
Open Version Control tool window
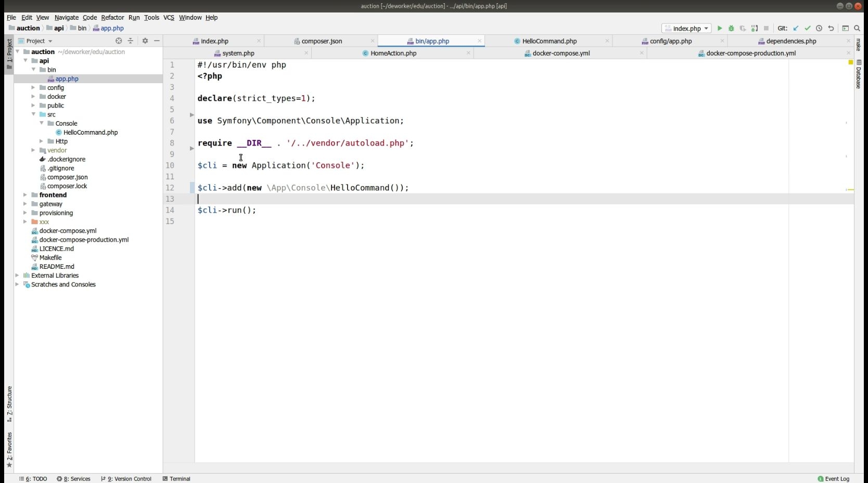coord(126,479)
